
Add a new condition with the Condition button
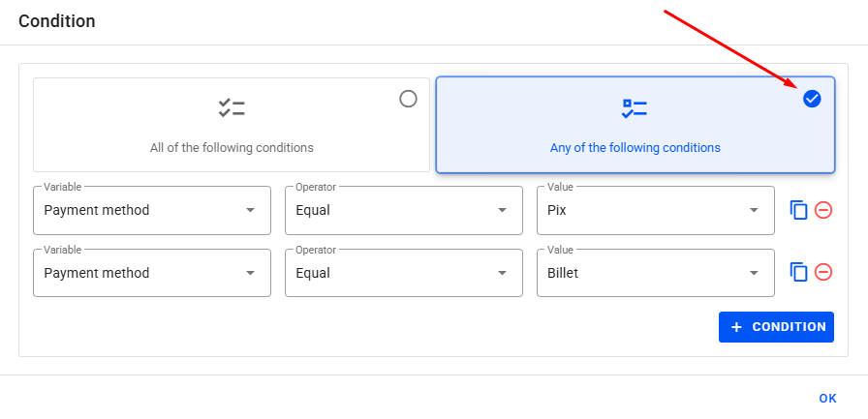(x=777, y=327)
